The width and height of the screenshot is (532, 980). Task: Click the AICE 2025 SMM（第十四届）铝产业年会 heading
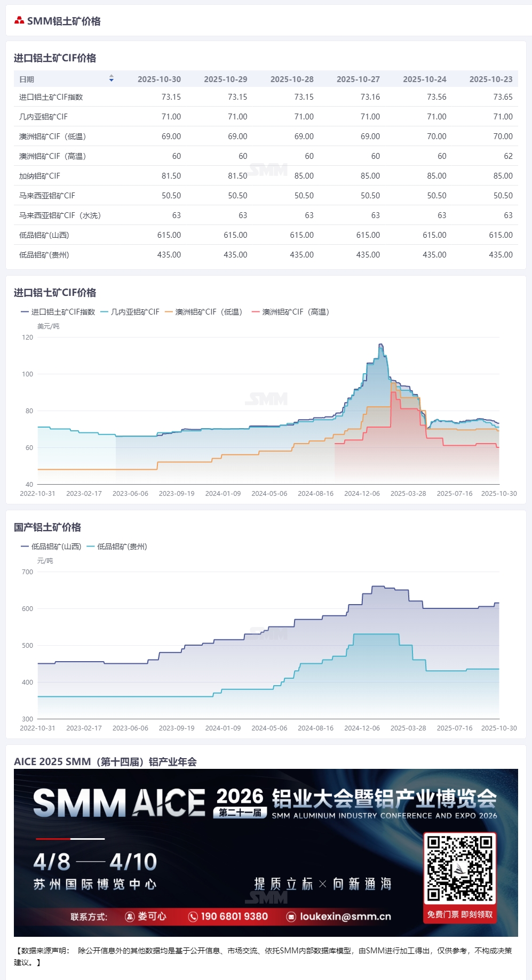pyautogui.click(x=105, y=761)
